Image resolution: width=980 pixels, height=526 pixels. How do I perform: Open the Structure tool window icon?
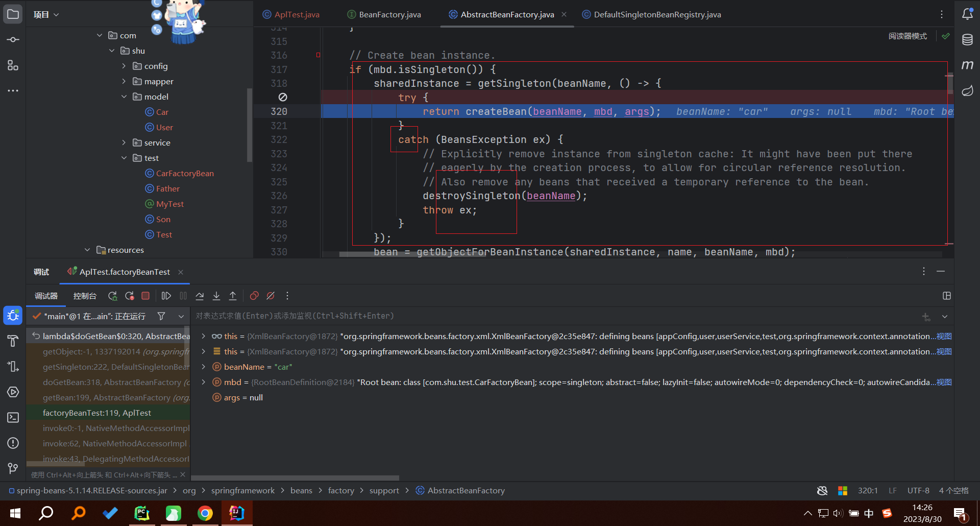[13, 65]
